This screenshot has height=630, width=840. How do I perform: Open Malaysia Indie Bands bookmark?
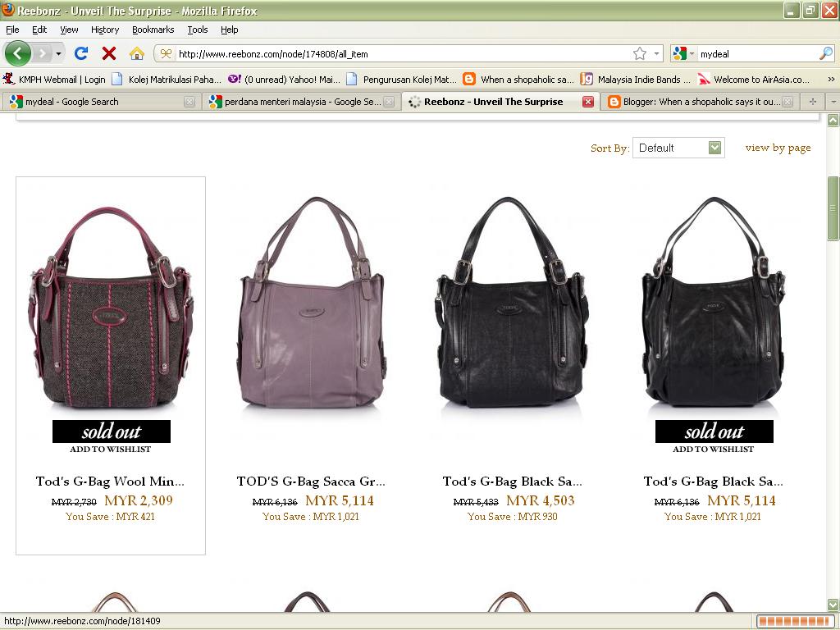point(636,80)
